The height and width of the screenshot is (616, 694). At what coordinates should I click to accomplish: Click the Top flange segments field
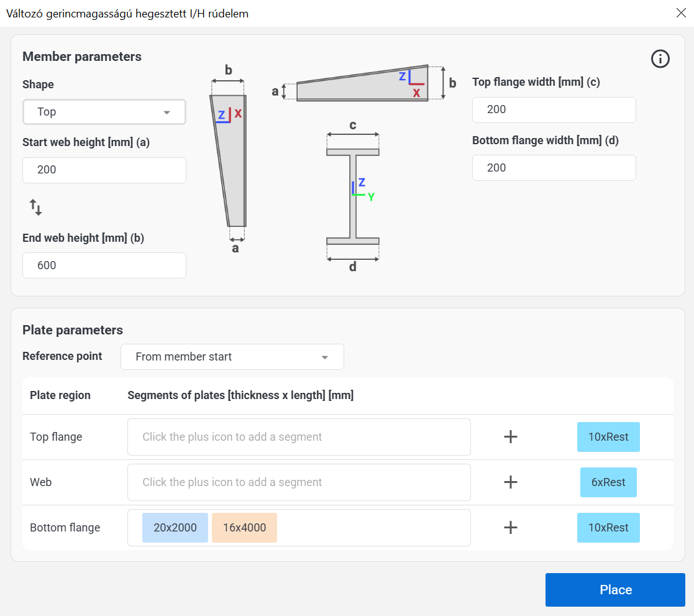point(298,437)
